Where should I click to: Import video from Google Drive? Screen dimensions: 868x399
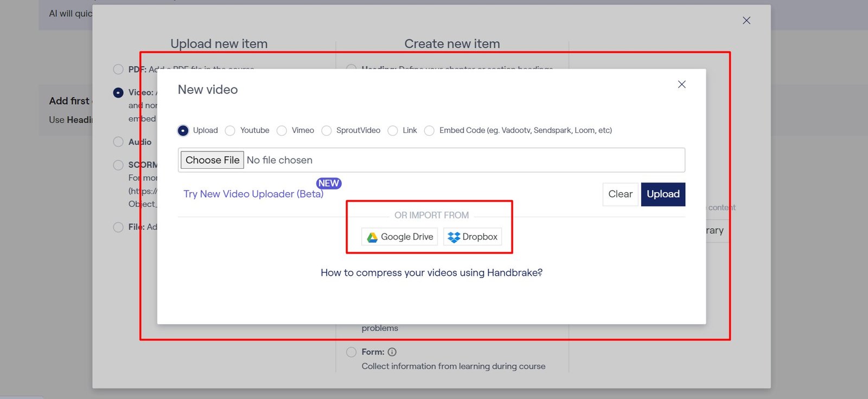pyautogui.click(x=399, y=237)
